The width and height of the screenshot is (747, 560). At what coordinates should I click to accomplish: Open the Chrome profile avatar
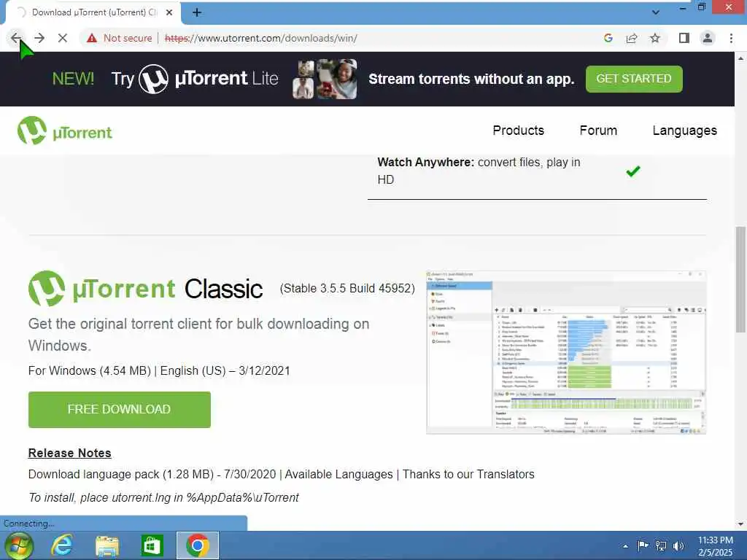(x=708, y=38)
